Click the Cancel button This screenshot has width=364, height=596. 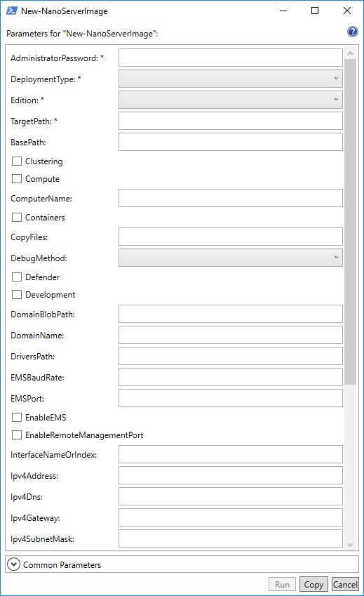point(345,585)
